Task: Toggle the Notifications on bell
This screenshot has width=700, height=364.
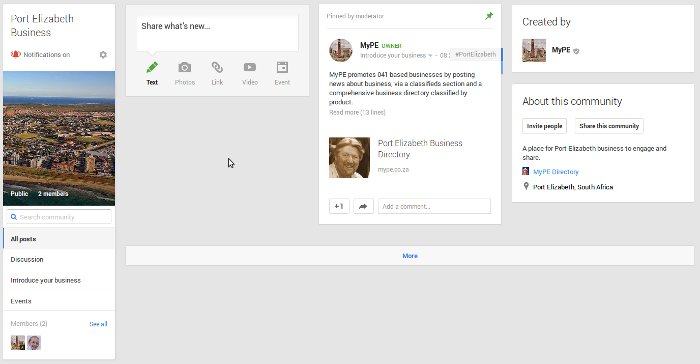Action: coord(16,54)
